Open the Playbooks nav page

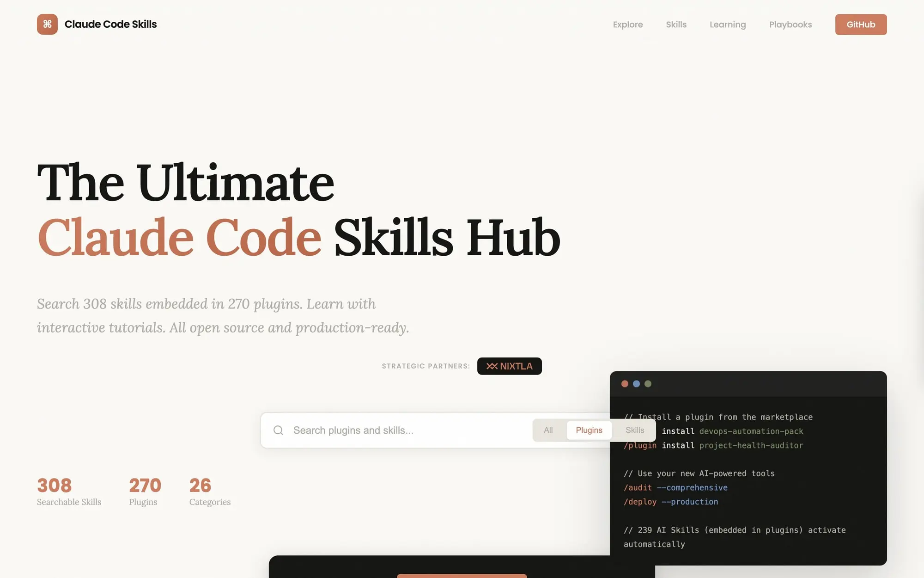790,25
